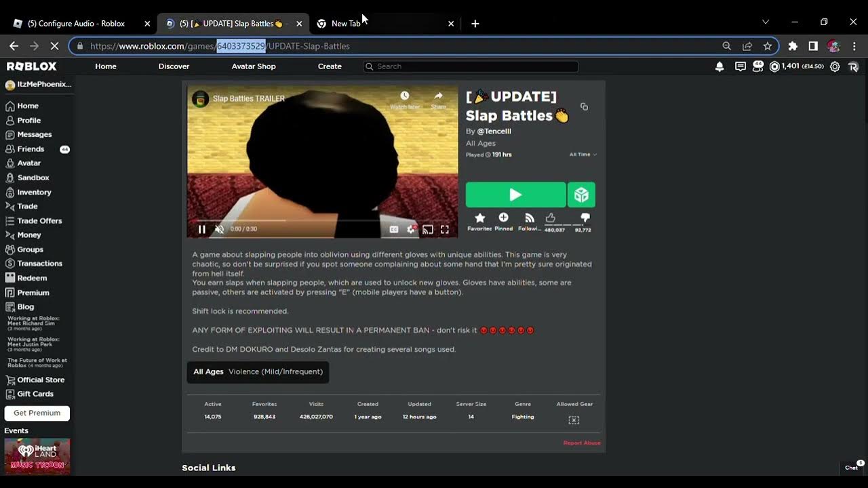Toggle Following feed icon
The width and height of the screenshot is (868, 488).
coord(530,218)
